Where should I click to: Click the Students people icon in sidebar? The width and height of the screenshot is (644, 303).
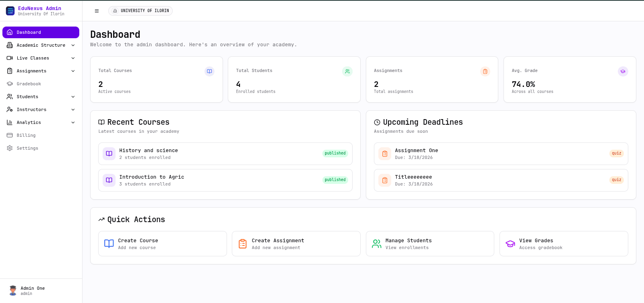click(x=10, y=97)
